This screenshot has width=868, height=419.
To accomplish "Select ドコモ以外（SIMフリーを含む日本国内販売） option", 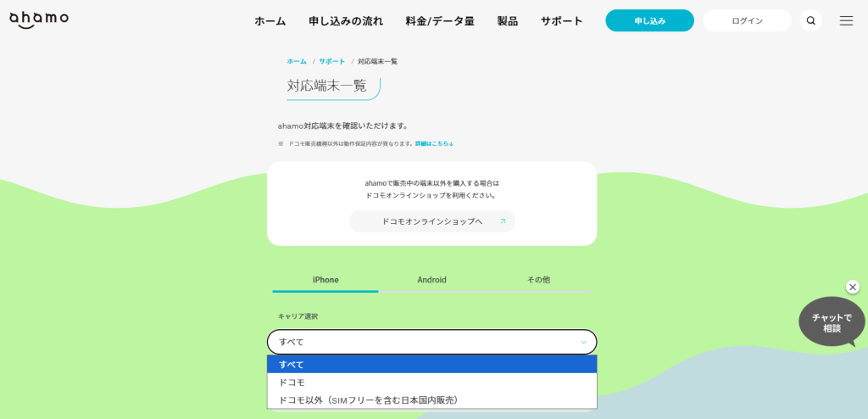I will tap(431, 400).
